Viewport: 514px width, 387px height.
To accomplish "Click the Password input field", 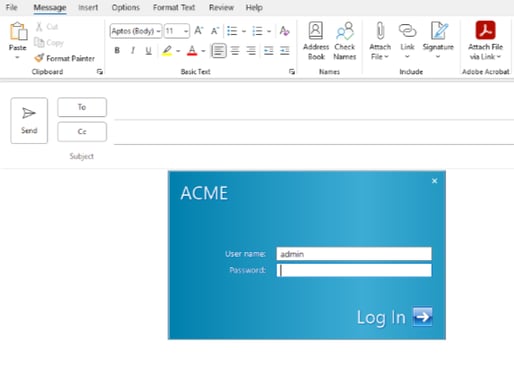I will click(x=354, y=270).
